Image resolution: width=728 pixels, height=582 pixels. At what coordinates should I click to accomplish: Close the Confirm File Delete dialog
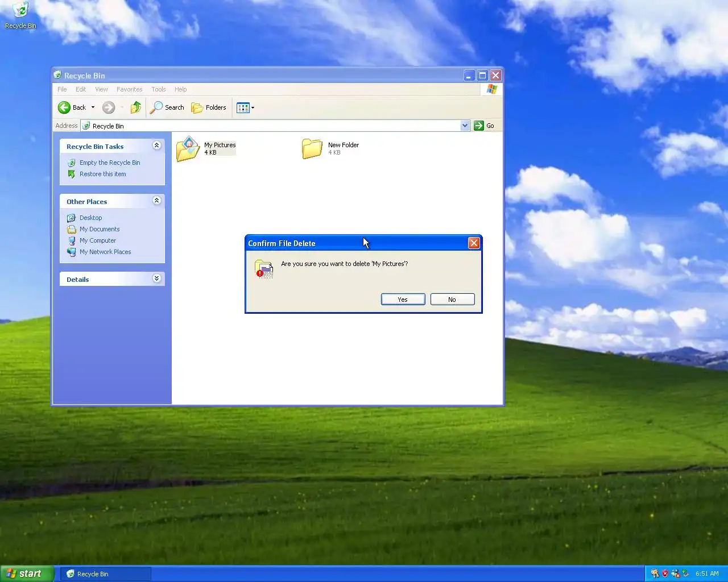[473, 243]
